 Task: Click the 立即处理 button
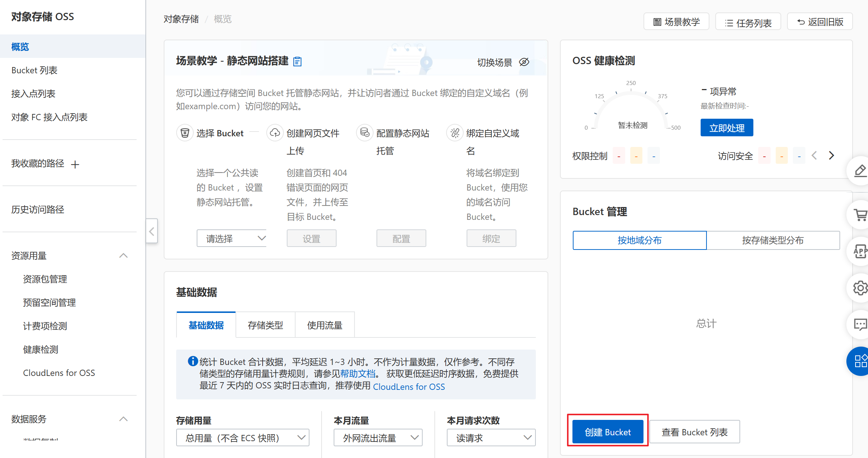(727, 128)
